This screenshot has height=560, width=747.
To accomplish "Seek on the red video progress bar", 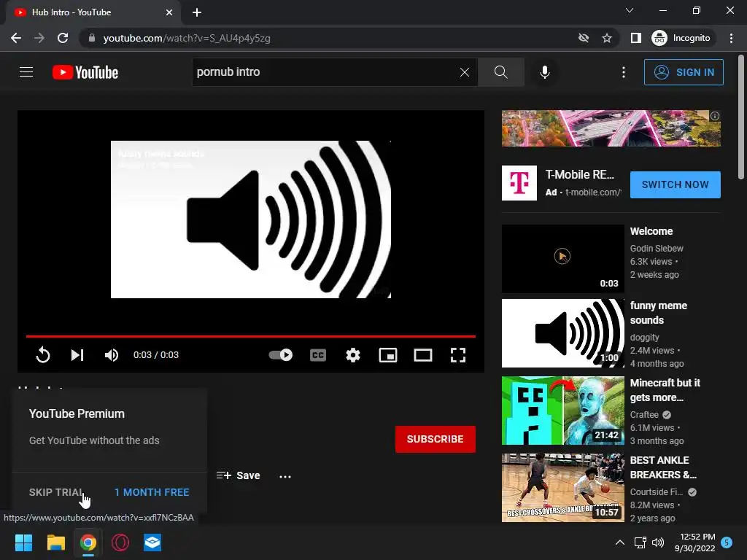I will (x=251, y=336).
